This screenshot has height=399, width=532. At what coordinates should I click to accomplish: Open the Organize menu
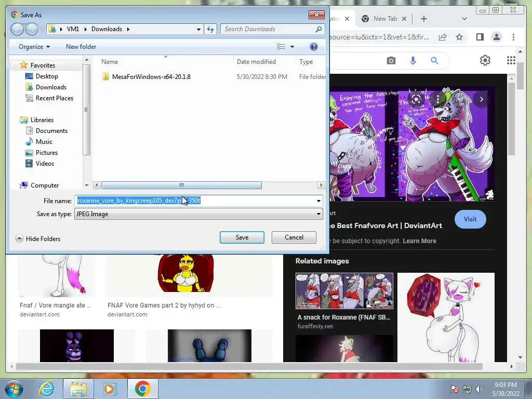point(34,46)
